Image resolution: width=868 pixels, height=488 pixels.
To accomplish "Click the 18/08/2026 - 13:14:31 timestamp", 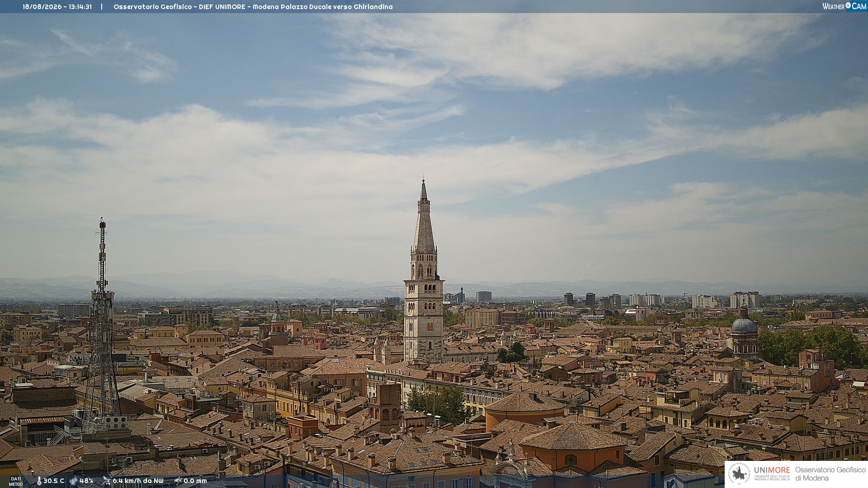I will tap(57, 7).
